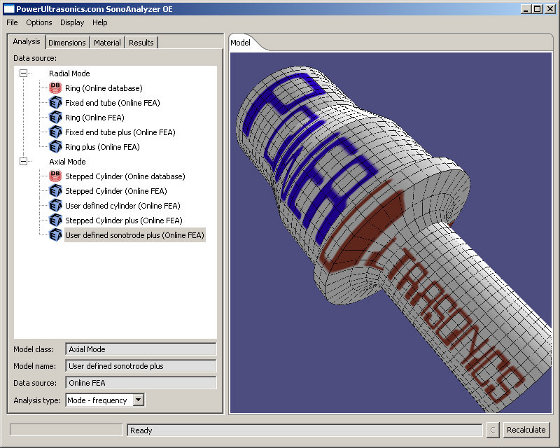Select Ring plus (Online FEA) row
Viewport: 560px width, 448px height.
click(102, 147)
